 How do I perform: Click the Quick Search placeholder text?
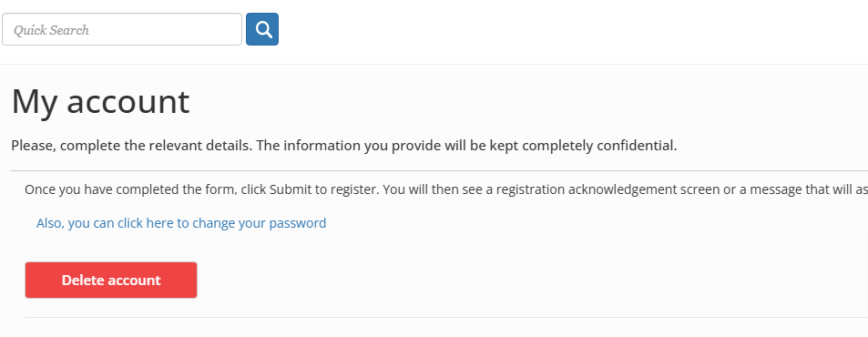[52, 30]
